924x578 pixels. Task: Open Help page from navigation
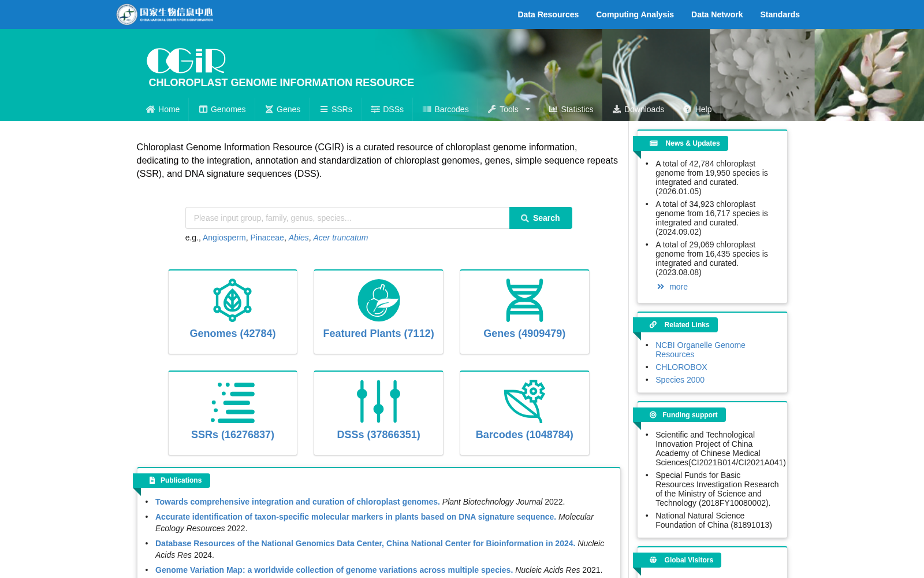pyautogui.click(x=698, y=109)
